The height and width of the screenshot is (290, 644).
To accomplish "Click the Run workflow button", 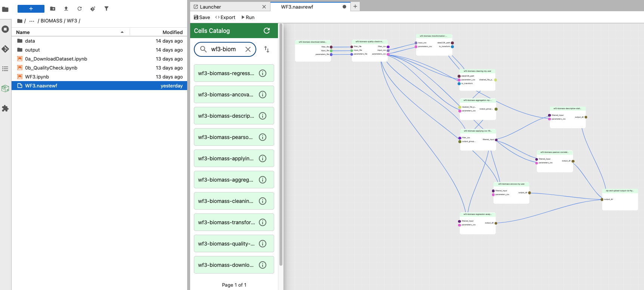I will tap(248, 17).
